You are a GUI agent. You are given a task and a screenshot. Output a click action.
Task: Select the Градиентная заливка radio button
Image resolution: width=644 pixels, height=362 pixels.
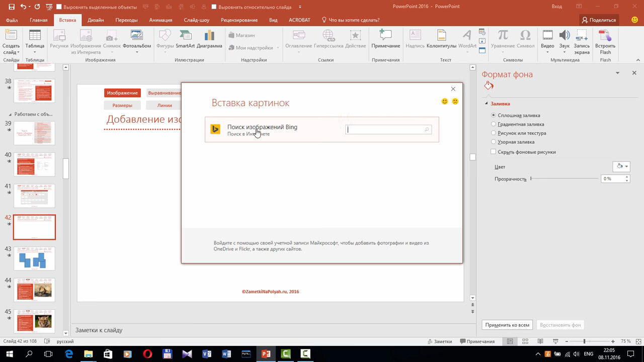coord(494,124)
